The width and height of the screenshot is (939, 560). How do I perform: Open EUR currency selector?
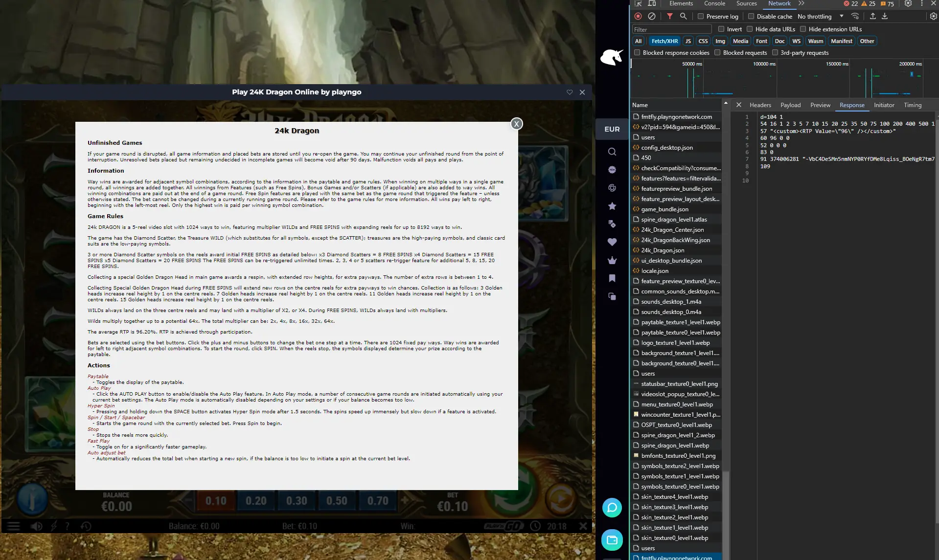pos(612,129)
